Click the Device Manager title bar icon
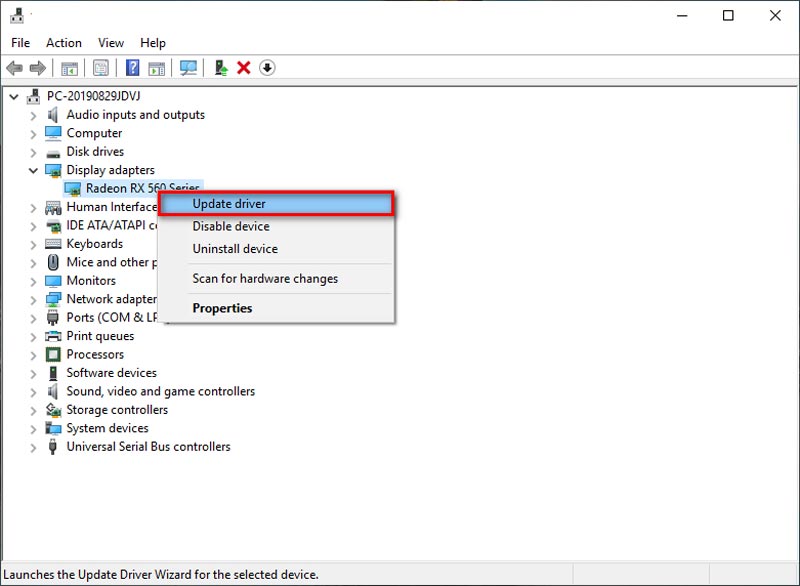Image resolution: width=800 pixels, height=586 pixels. click(x=17, y=16)
